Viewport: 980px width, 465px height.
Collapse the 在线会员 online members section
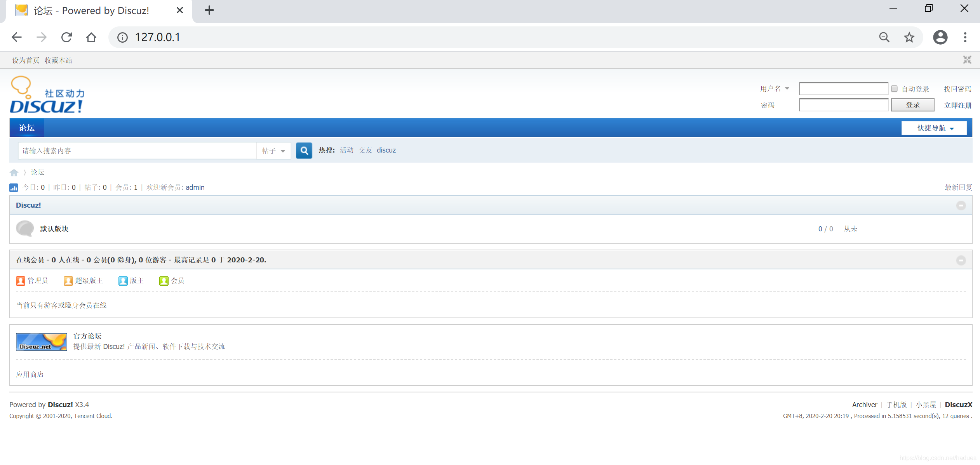(x=961, y=260)
